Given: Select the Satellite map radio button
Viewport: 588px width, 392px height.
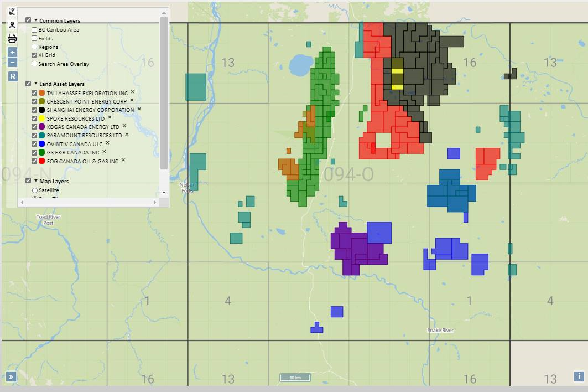Looking at the screenshot, I should tap(35, 190).
